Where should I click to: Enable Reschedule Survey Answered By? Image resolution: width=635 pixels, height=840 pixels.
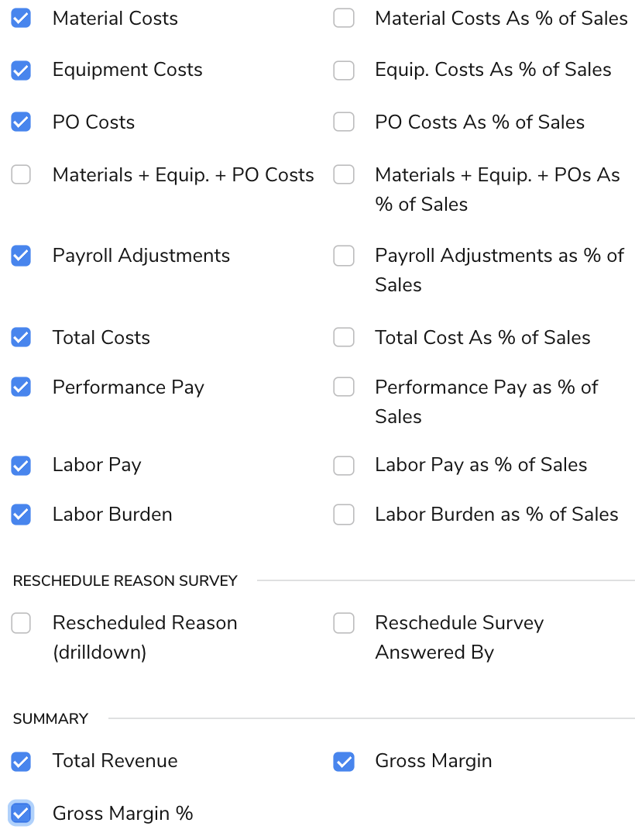(x=344, y=622)
